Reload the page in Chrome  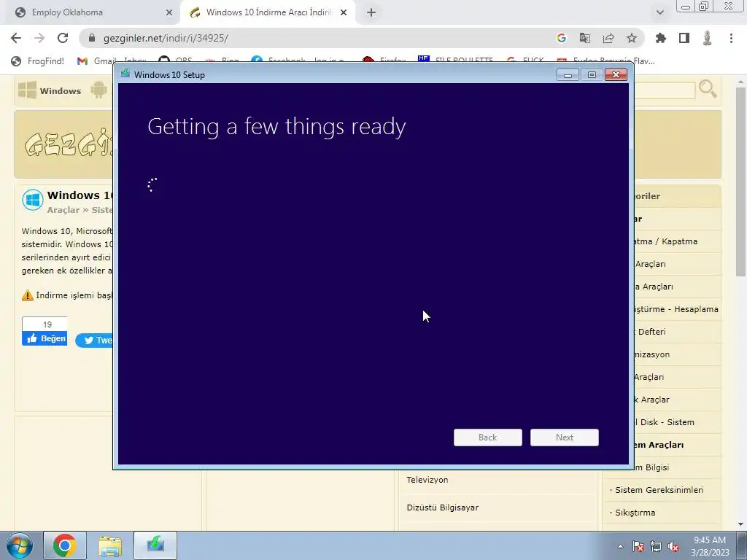[x=63, y=38]
